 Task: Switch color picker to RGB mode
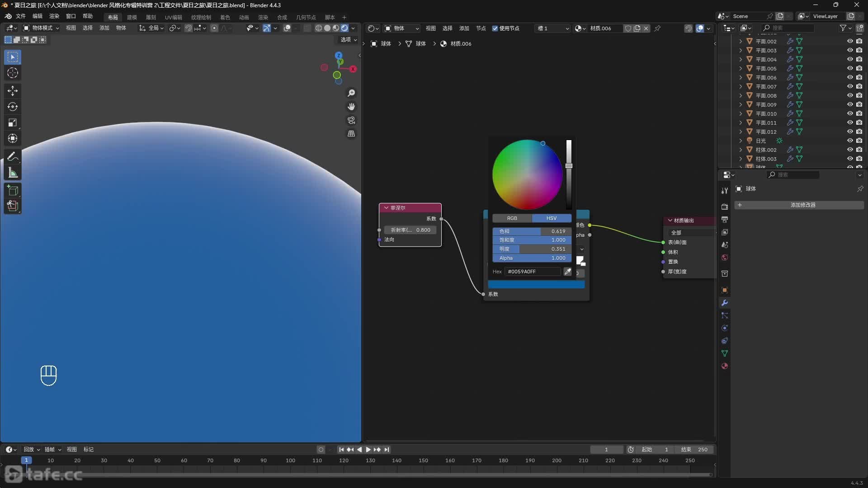(x=512, y=218)
